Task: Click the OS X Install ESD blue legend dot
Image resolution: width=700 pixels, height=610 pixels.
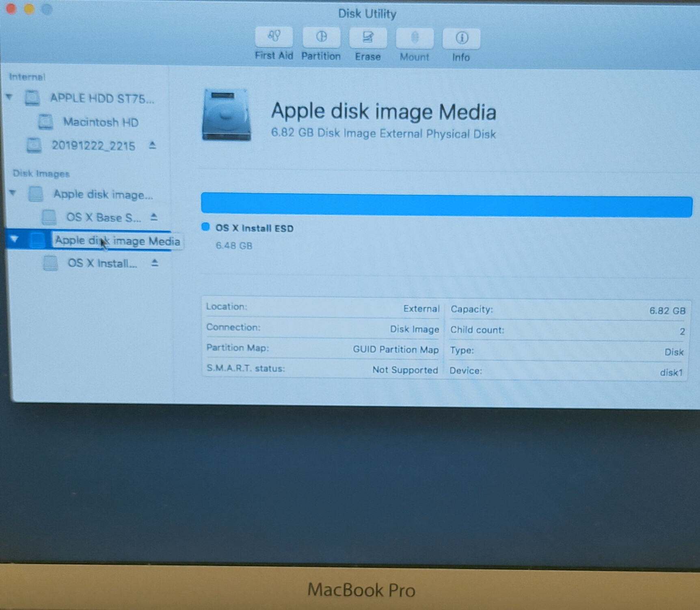Action: coord(205,227)
